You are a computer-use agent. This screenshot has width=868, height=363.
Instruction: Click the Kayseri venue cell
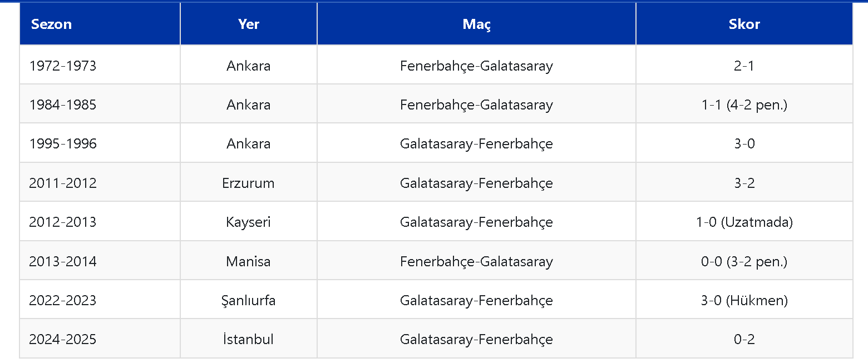(x=248, y=222)
